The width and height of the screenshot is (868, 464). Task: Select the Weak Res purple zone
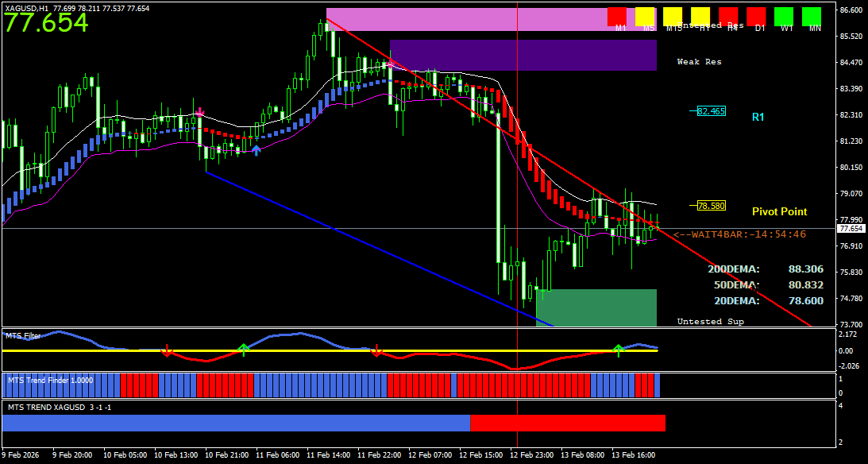523,56
